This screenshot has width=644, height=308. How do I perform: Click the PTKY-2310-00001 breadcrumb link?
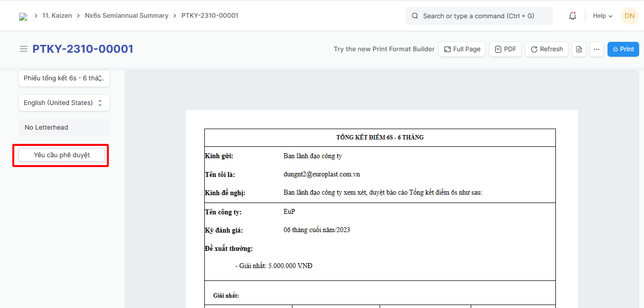(210, 16)
